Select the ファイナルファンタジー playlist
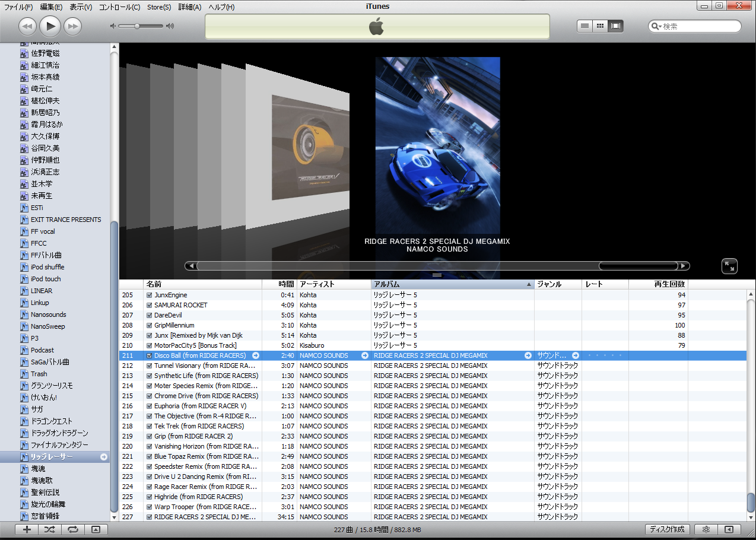The image size is (756, 540). 59,445
